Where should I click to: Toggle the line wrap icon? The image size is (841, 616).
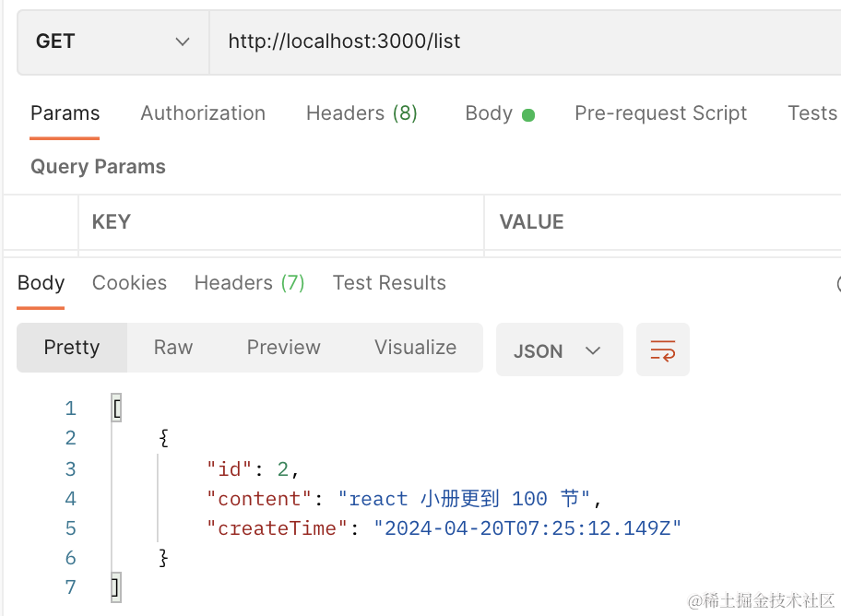click(662, 350)
